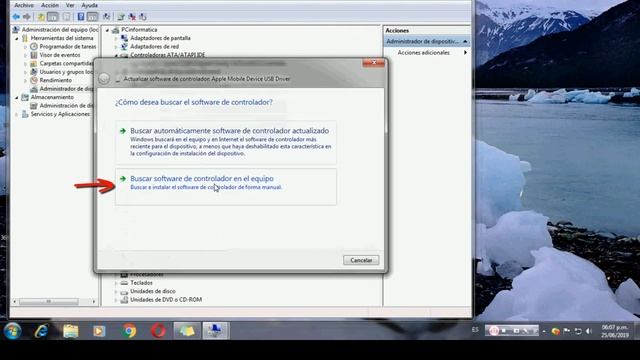The image size is (640, 360).
Task: Collapse the PCinformatica device tree root
Action: [x=108, y=30]
